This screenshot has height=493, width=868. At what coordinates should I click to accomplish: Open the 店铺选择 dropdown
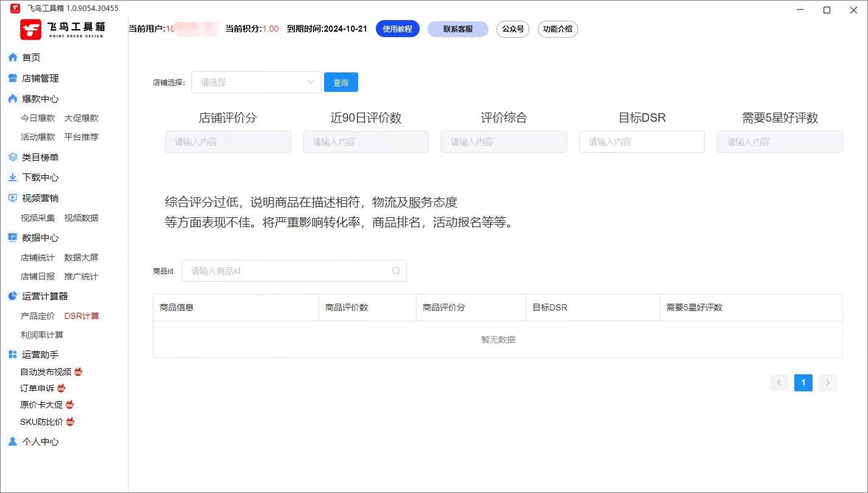coord(256,83)
